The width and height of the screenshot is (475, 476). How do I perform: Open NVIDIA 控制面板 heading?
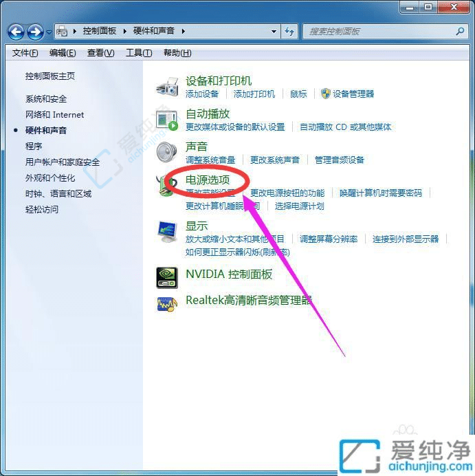tap(229, 274)
